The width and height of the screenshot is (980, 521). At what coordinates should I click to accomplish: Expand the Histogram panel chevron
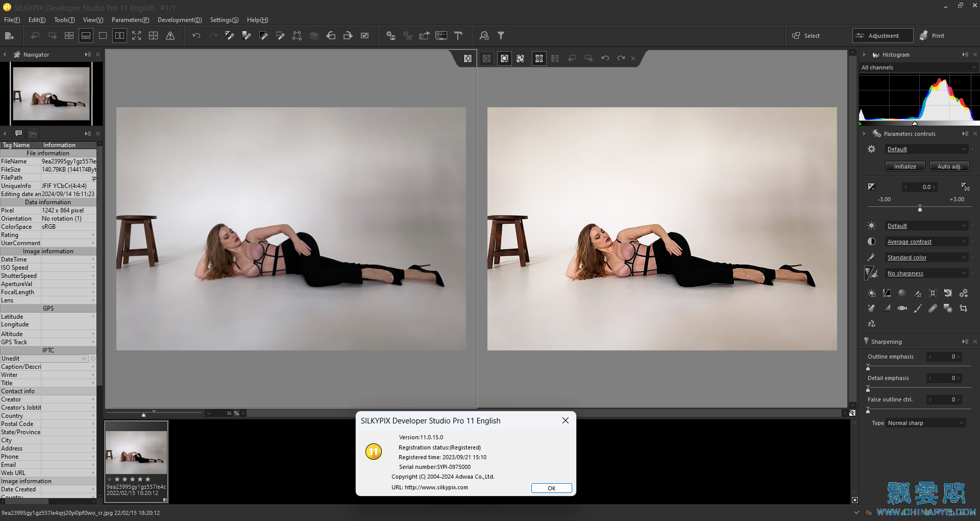tap(864, 55)
